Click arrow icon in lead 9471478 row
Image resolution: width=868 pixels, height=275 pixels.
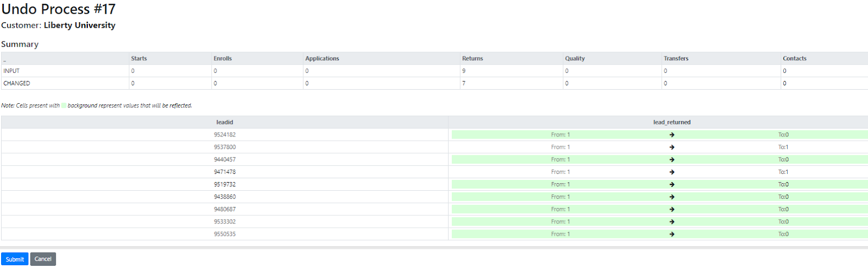click(x=672, y=172)
